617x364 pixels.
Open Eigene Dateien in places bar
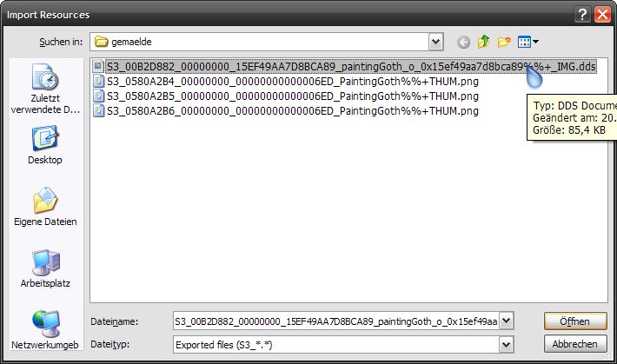(x=44, y=207)
